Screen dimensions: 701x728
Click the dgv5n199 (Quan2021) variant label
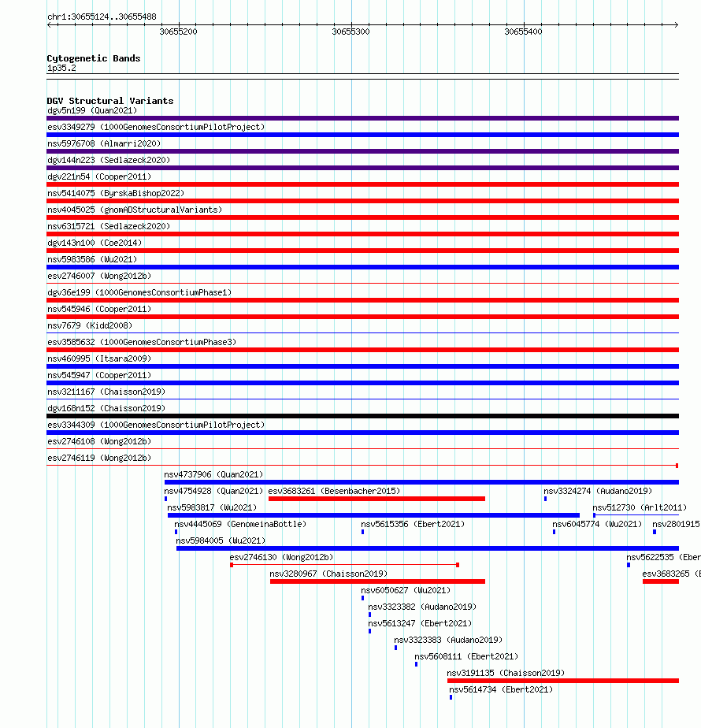(x=92, y=110)
